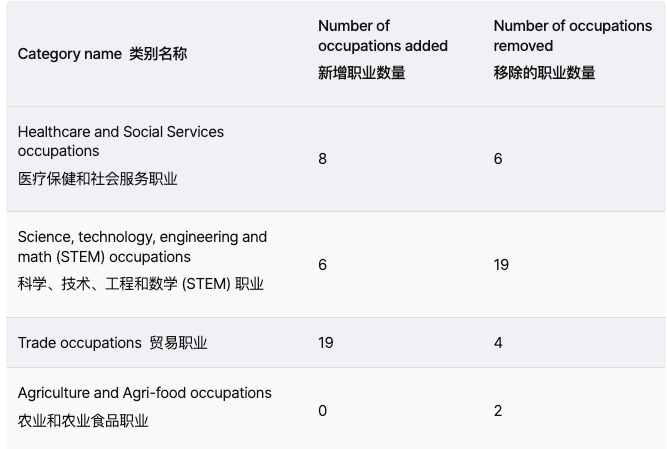Click Chinese header "移除的职业数量"
667x449 pixels.
544,72
